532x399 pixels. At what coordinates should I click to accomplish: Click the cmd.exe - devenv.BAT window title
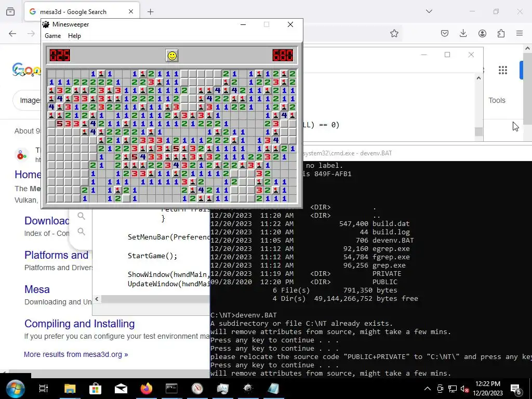tap(348, 153)
